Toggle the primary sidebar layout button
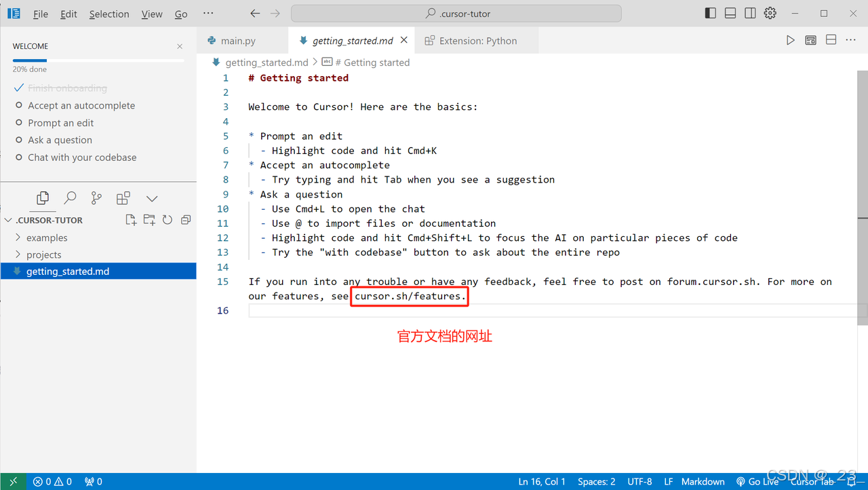The width and height of the screenshot is (868, 490). point(711,14)
